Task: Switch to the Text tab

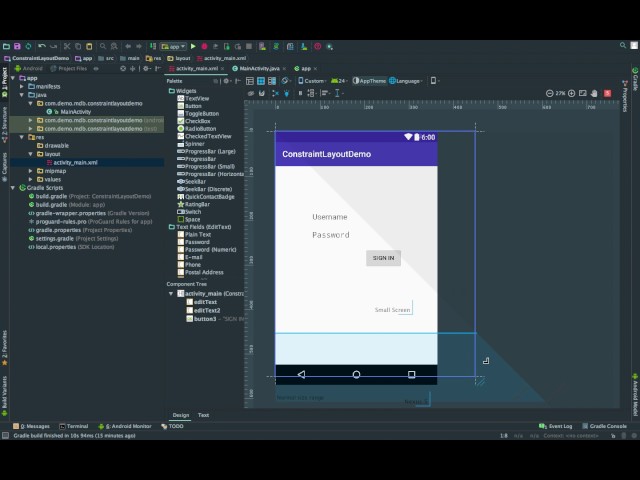Action: point(203,415)
